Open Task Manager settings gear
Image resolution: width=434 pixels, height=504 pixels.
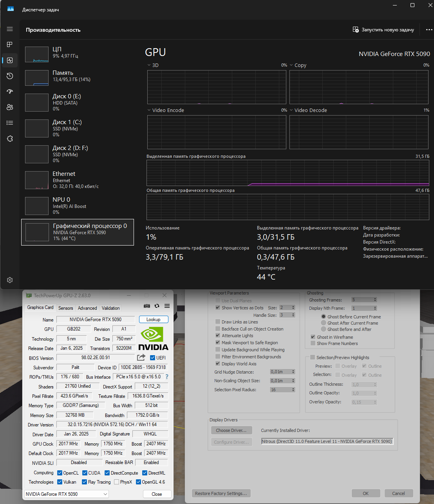point(10,280)
